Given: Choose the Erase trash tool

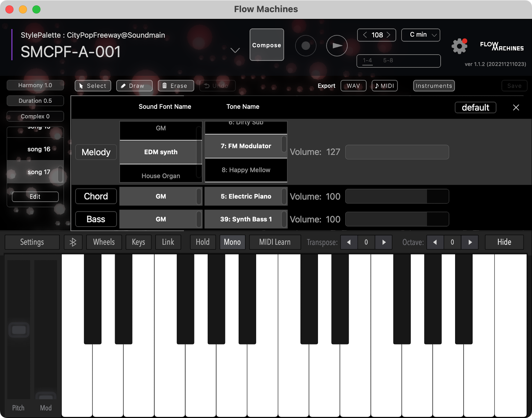Looking at the screenshot, I should [x=176, y=86].
